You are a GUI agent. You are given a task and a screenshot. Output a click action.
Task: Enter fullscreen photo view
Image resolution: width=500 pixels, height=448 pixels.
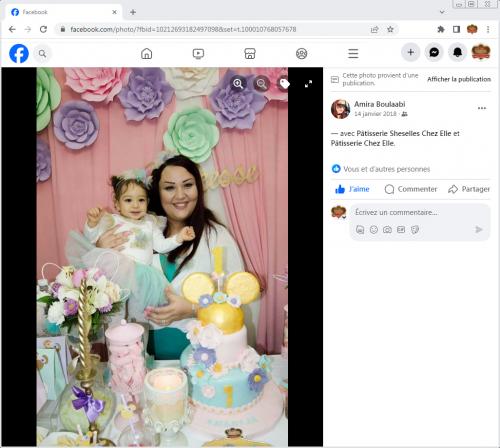308,84
